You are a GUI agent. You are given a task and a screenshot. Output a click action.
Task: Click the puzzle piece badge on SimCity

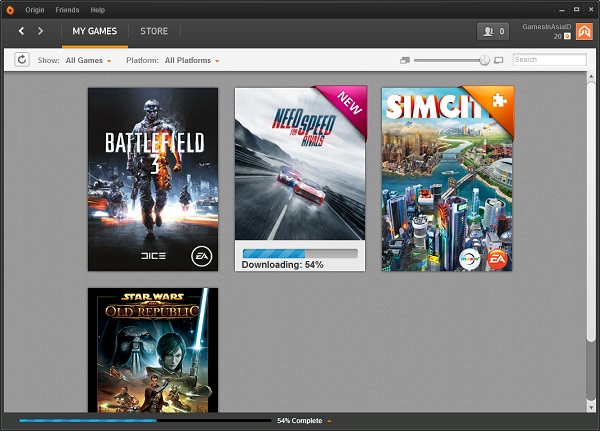point(499,101)
